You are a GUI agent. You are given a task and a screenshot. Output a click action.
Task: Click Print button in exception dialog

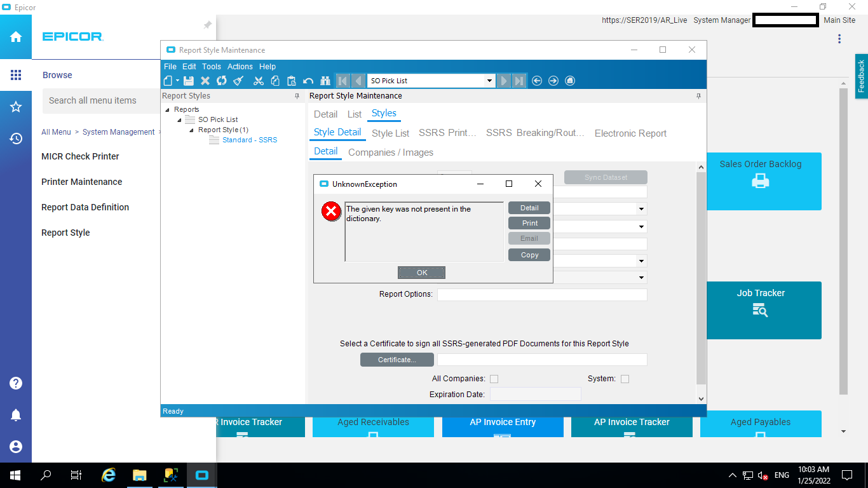pyautogui.click(x=529, y=223)
